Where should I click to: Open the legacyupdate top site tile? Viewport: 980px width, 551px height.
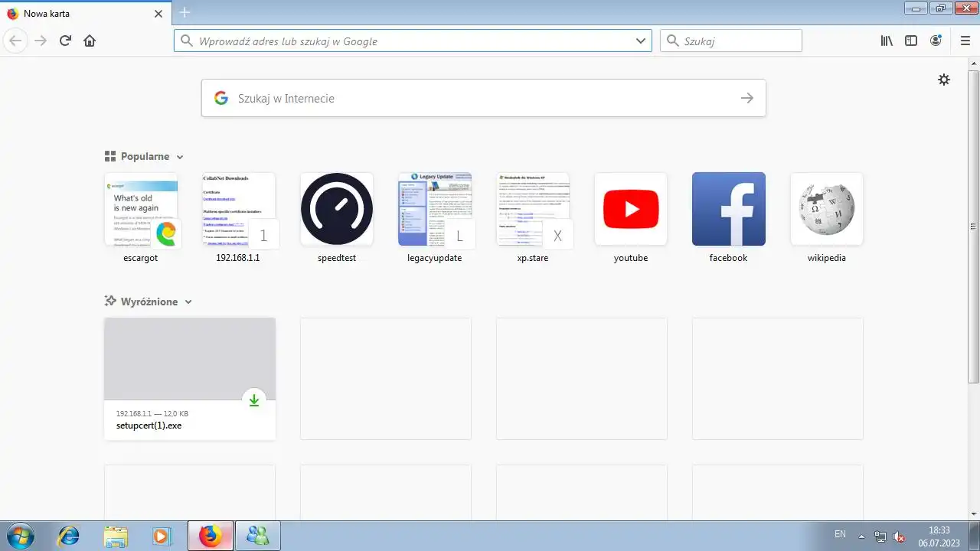(x=435, y=217)
